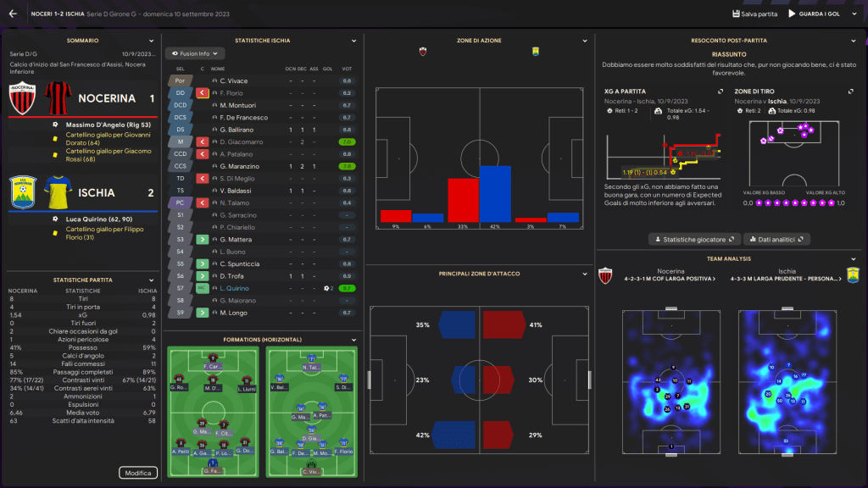This screenshot has height=488, width=868.
Task: Click the Salva partita button
Action: click(754, 14)
